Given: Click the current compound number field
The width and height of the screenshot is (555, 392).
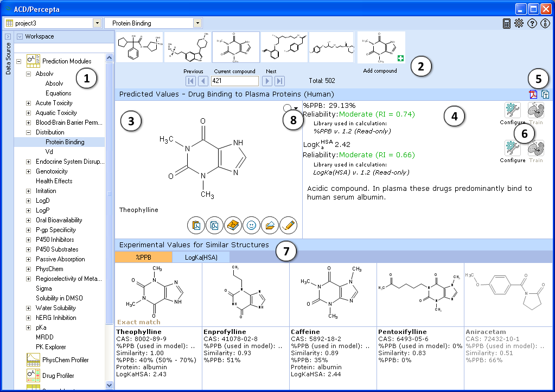Looking at the screenshot, I should point(235,81).
